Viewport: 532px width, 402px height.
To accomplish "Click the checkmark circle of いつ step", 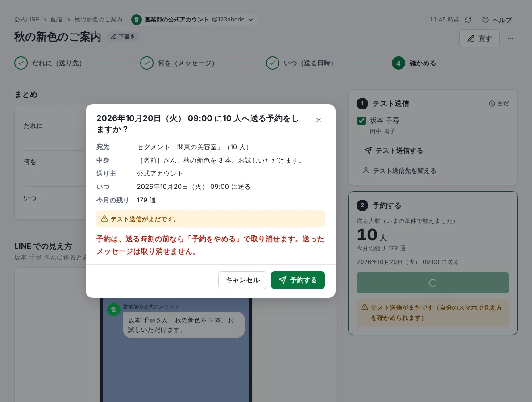I will click(x=273, y=63).
